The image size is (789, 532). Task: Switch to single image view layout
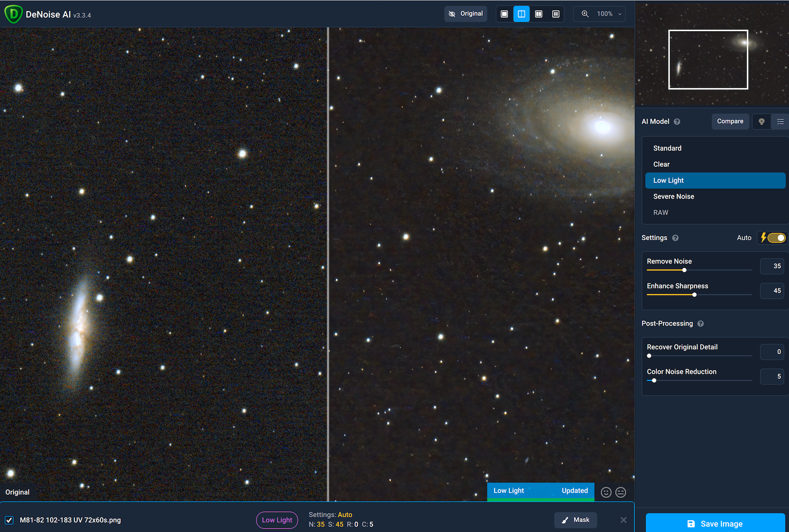pos(504,14)
